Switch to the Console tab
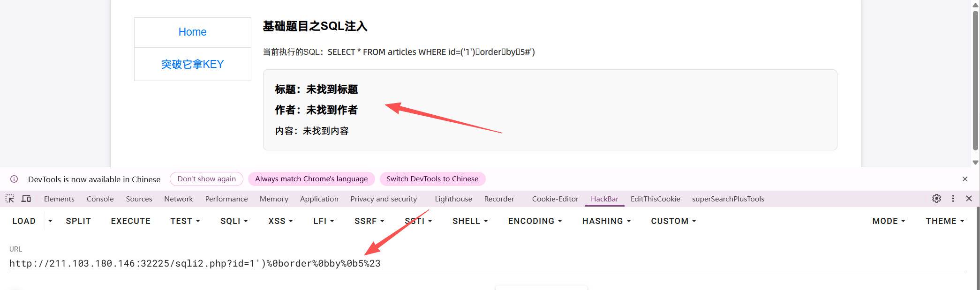Viewport: 980px width, 290px height. click(x=100, y=199)
